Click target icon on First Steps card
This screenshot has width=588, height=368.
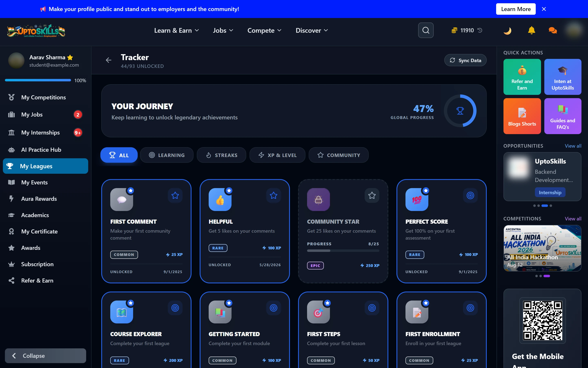(372, 308)
